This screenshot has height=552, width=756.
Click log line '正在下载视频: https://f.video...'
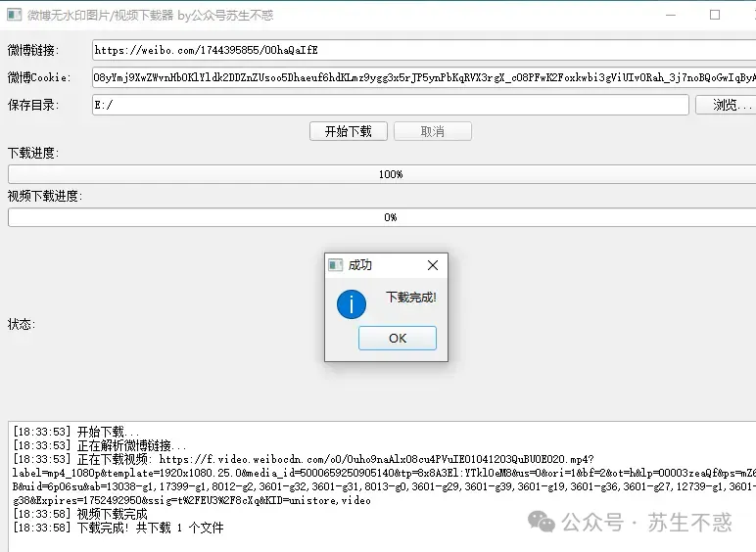(384, 480)
